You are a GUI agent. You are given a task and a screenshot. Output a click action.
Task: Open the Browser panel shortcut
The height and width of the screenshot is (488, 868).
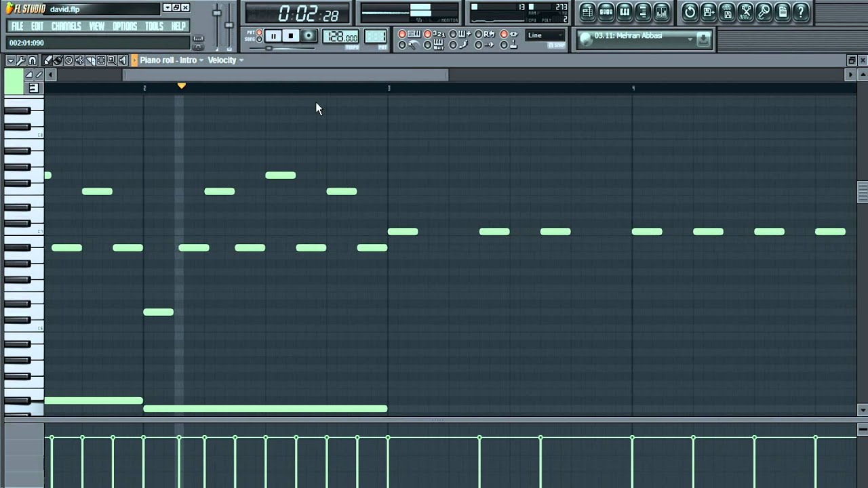(643, 11)
